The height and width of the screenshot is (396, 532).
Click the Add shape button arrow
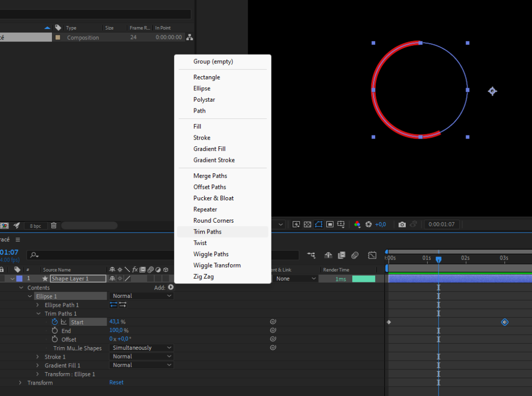click(x=171, y=288)
